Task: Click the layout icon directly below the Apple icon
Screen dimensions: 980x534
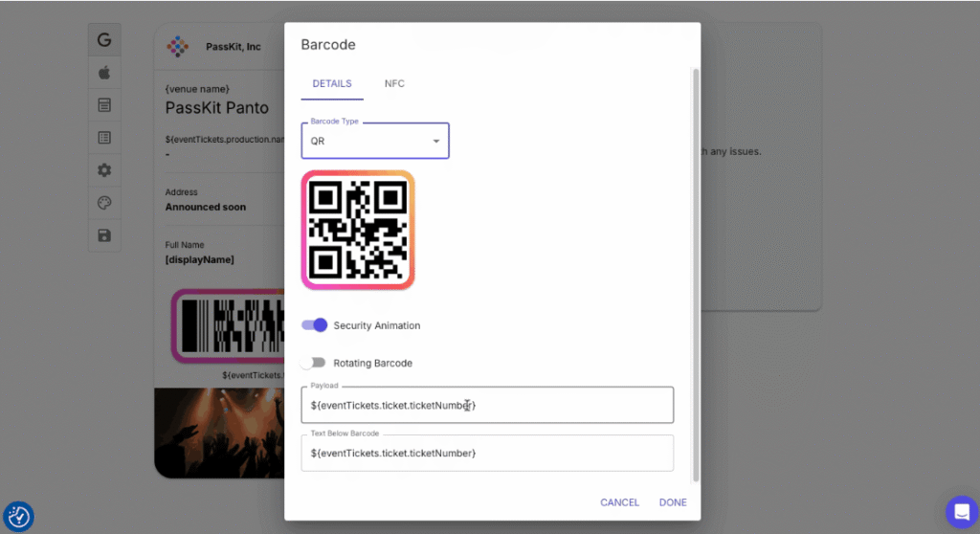Action: point(104,105)
